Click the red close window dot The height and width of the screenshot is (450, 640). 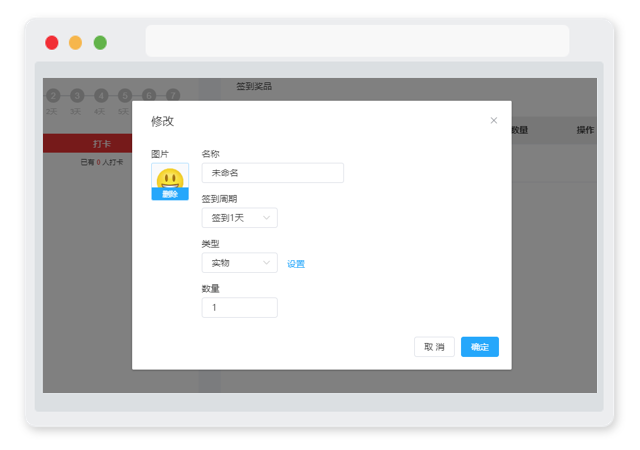52,42
